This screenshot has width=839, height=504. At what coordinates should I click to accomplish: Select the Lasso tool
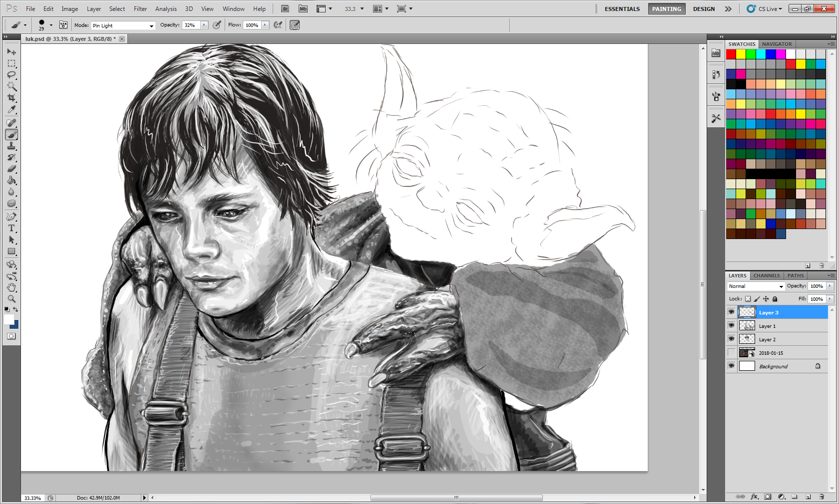point(11,75)
